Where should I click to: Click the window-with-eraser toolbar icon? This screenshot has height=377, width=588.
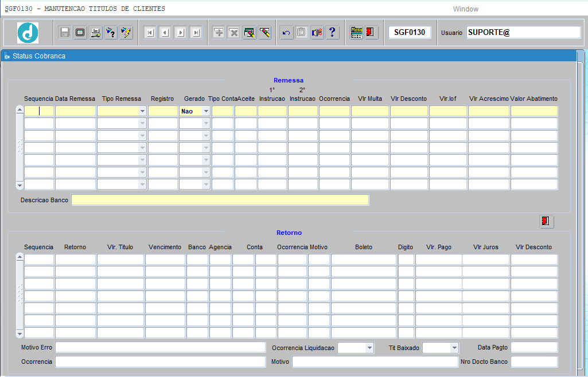(250, 33)
